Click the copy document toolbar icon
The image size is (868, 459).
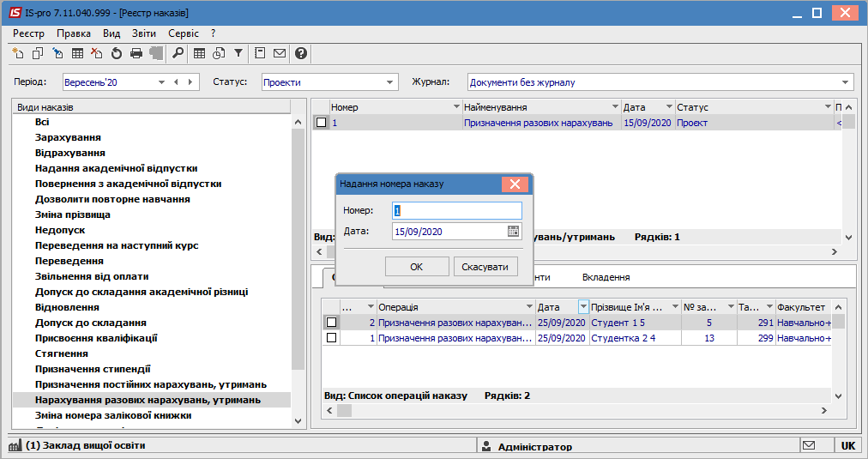(38, 53)
